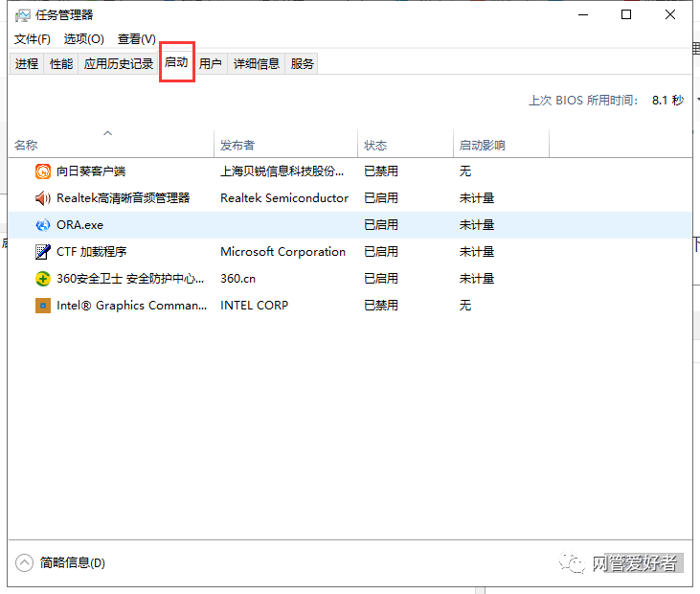Click 未计量 impact of Realtek row

coord(477,198)
